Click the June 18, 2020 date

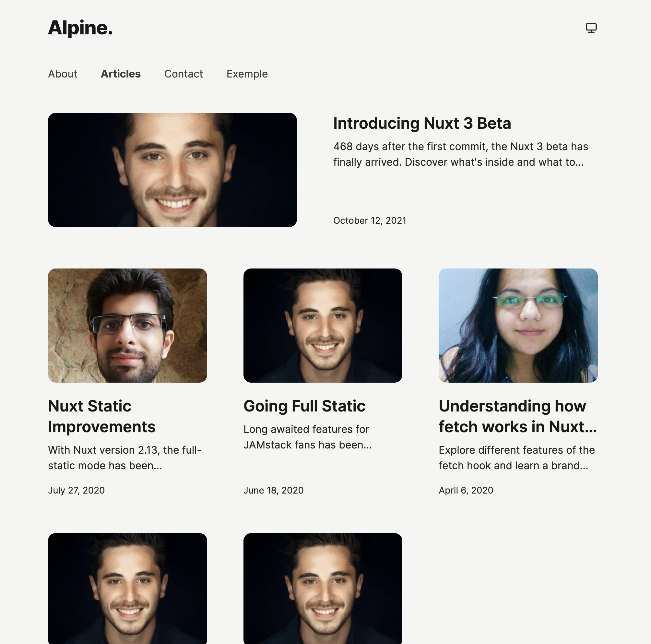click(273, 490)
